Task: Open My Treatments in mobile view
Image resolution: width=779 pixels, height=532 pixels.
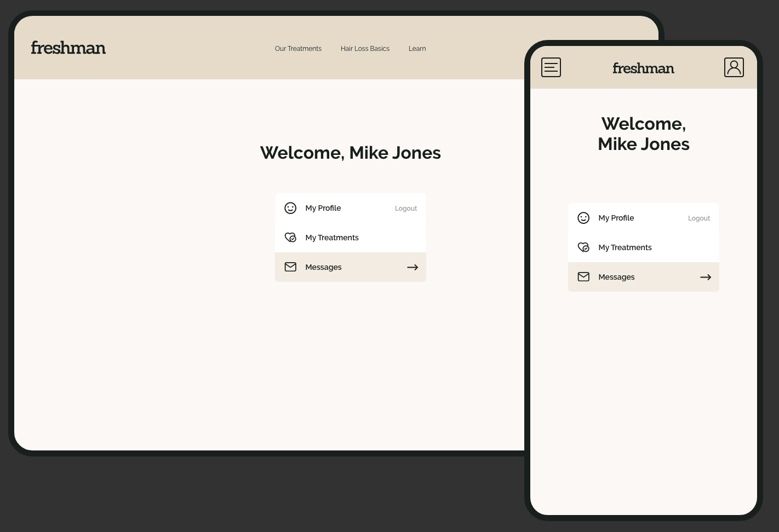Action: pos(625,247)
